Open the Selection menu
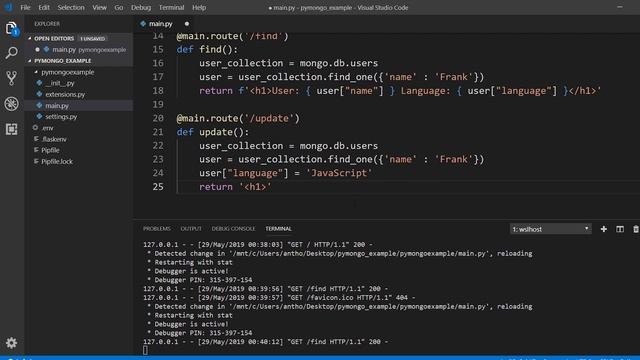Image resolution: width=640 pixels, height=360 pixels. coord(71,7)
